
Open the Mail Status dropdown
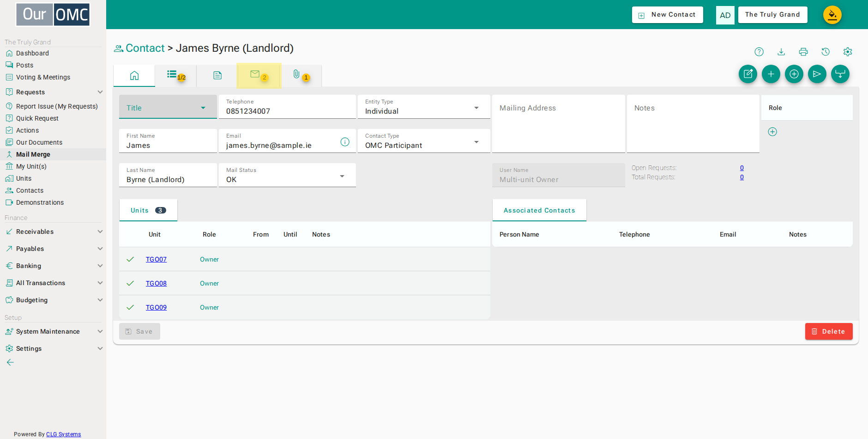pyautogui.click(x=287, y=175)
